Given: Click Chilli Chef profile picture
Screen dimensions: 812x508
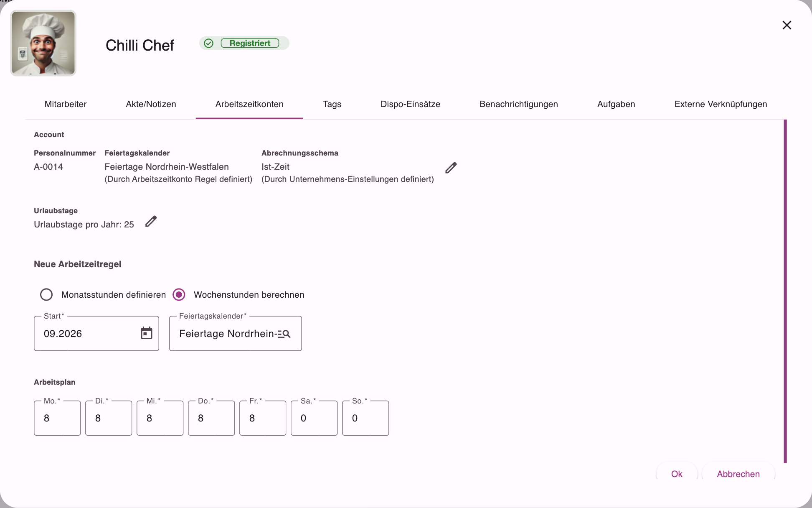Looking at the screenshot, I should [43, 43].
